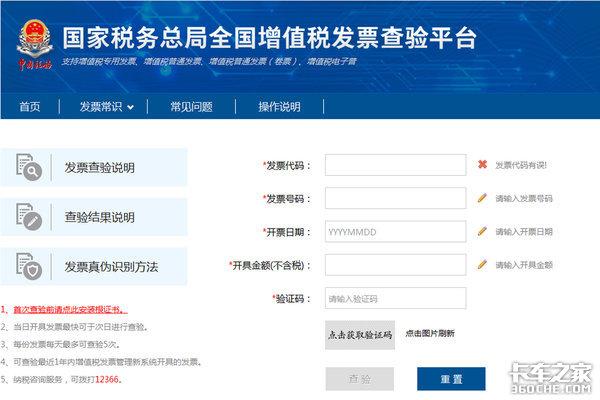Click note 每份发票每天最多可查验5次
This screenshot has height=400, width=600.
click(x=67, y=344)
